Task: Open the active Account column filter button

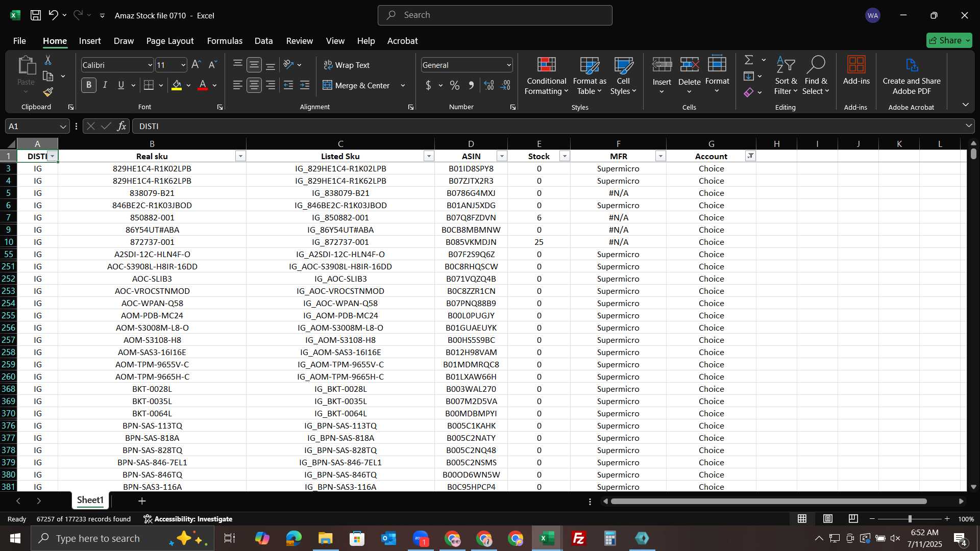Action: [750, 156]
